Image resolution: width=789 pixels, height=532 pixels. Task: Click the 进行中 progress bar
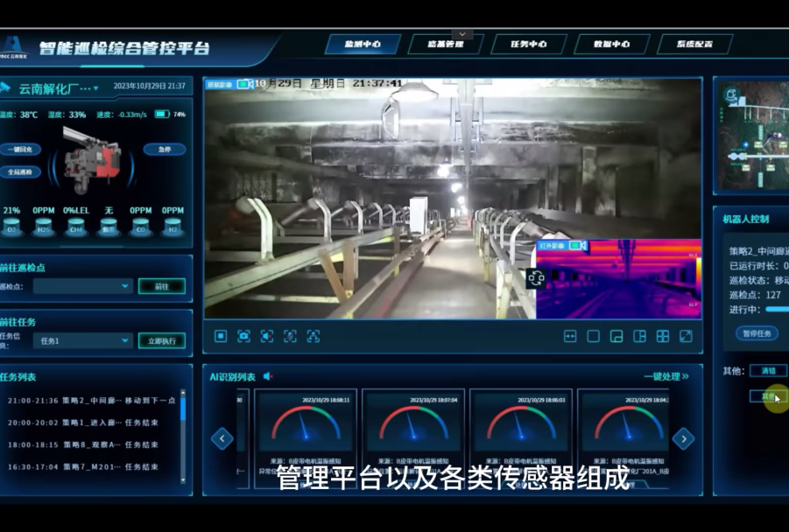point(777,309)
